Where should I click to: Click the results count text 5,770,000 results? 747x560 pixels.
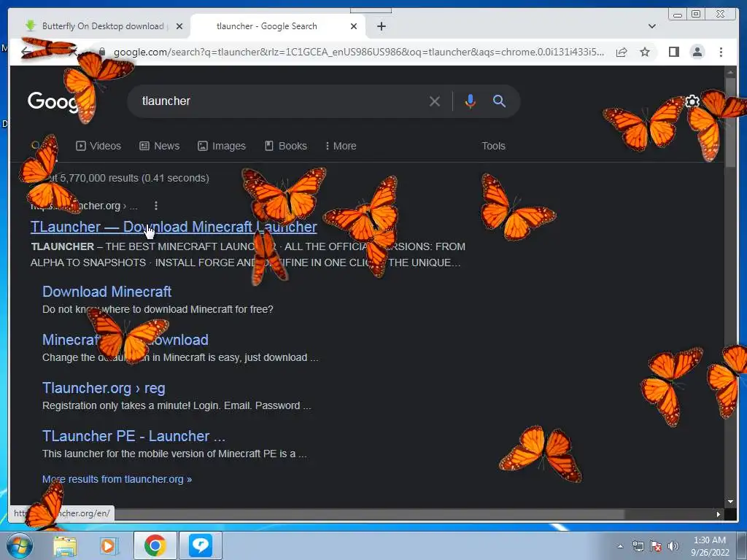tap(134, 178)
